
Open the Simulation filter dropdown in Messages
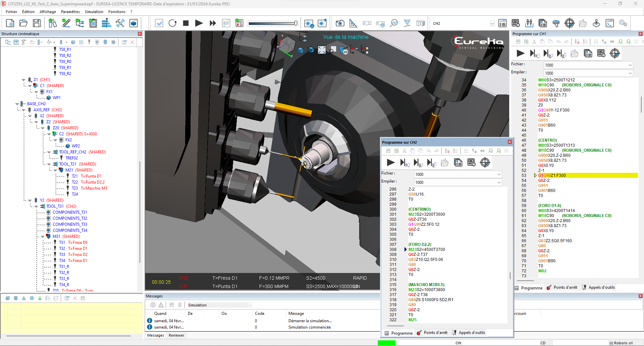(250, 305)
